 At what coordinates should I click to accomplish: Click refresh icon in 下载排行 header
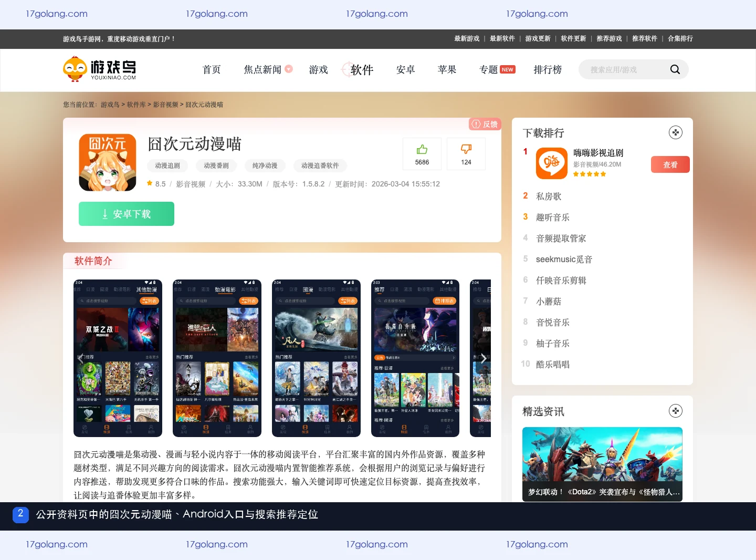(x=676, y=132)
